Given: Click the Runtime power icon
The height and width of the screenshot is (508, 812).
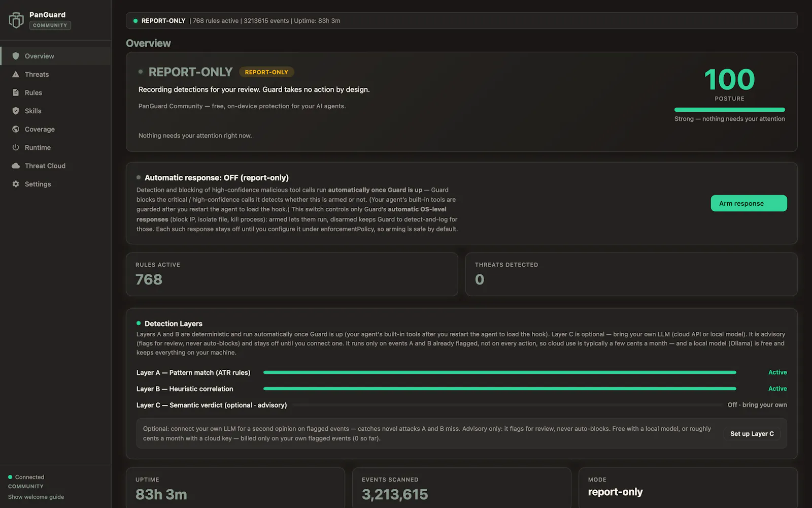Looking at the screenshot, I should tap(16, 147).
